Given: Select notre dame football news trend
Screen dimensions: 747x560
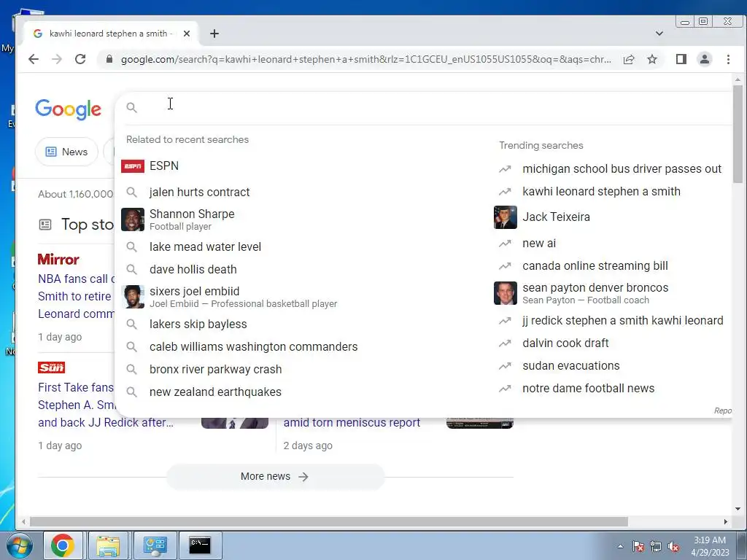Looking at the screenshot, I should (x=611, y=388).
